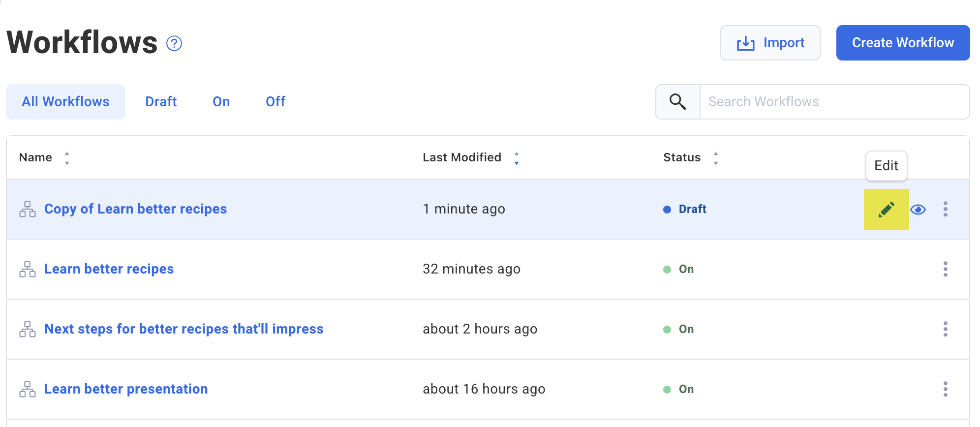Click workflow icon beside Copy of Learn better recipes
This screenshot has height=427, width=980.
[x=28, y=209]
